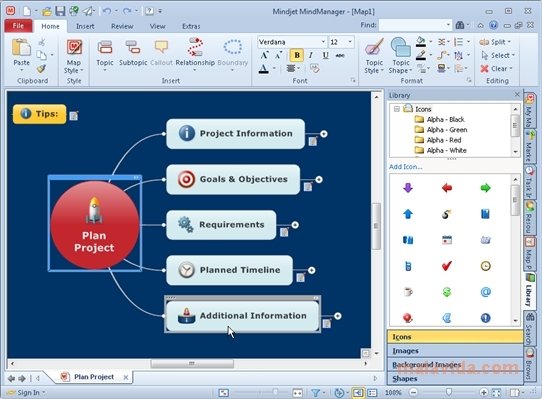This screenshot has height=399, width=542.
Task: Click the Cut scissors icon
Action: [41, 42]
